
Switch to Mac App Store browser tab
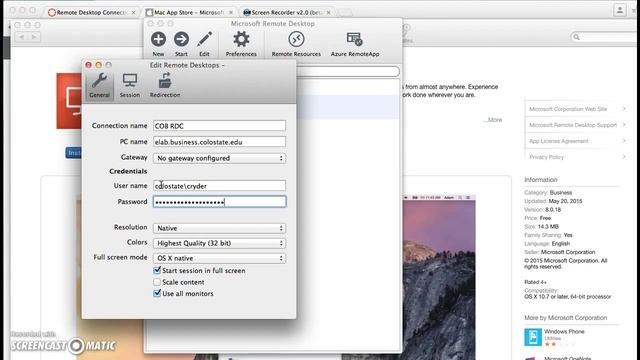tap(189, 13)
